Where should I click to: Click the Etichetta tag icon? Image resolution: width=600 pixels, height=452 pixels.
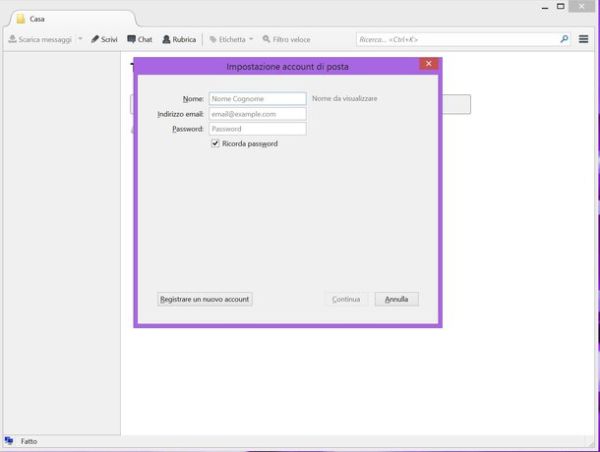[213, 39]
